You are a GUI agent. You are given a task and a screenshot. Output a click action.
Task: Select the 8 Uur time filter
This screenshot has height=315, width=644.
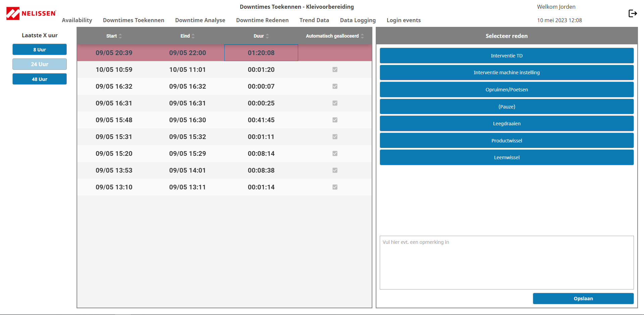tap(40, 49)
